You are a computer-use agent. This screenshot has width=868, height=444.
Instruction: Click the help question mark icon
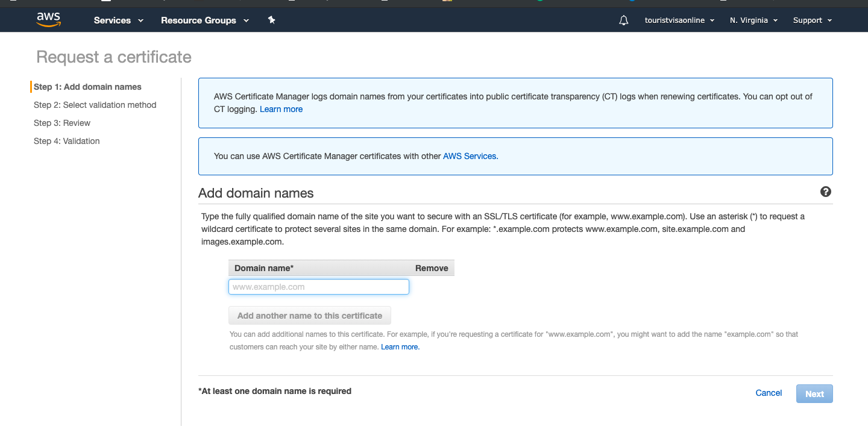pyautogui.click(x=826, y=192)
